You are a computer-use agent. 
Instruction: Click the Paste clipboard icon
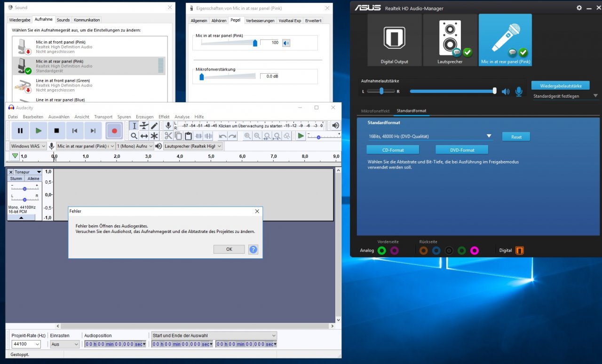(x=188, y=136)
